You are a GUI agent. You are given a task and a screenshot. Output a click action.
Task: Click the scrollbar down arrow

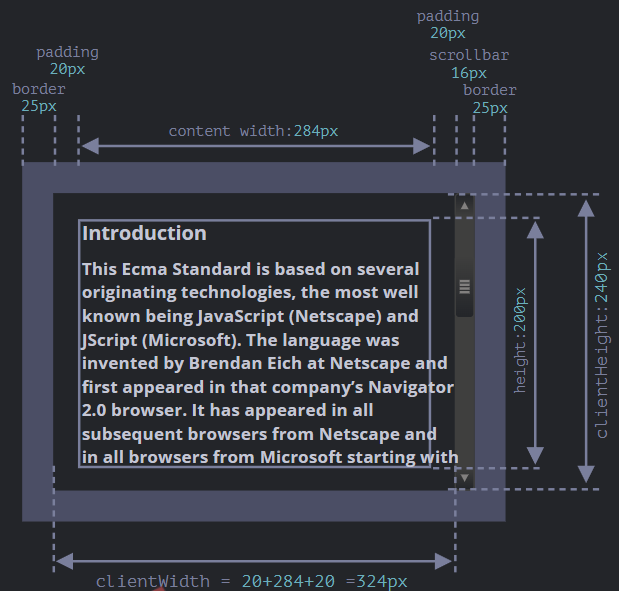(x=465, y=478)
